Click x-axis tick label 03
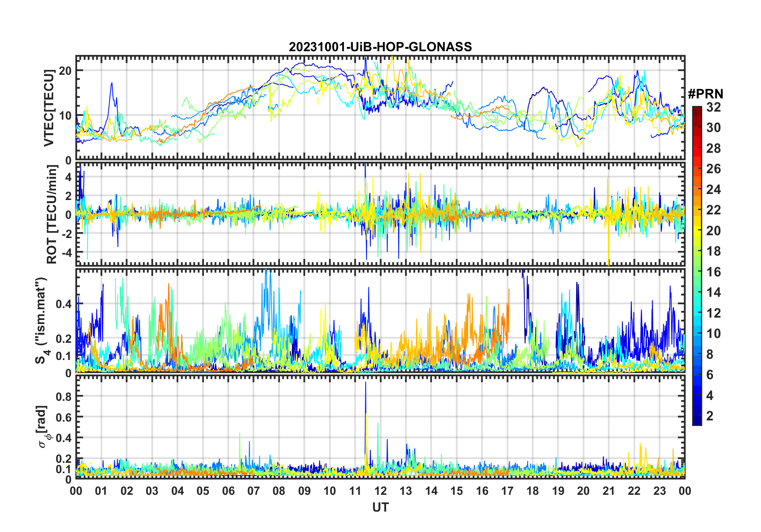The image size is (761, 532). click(x=152, y=491)
